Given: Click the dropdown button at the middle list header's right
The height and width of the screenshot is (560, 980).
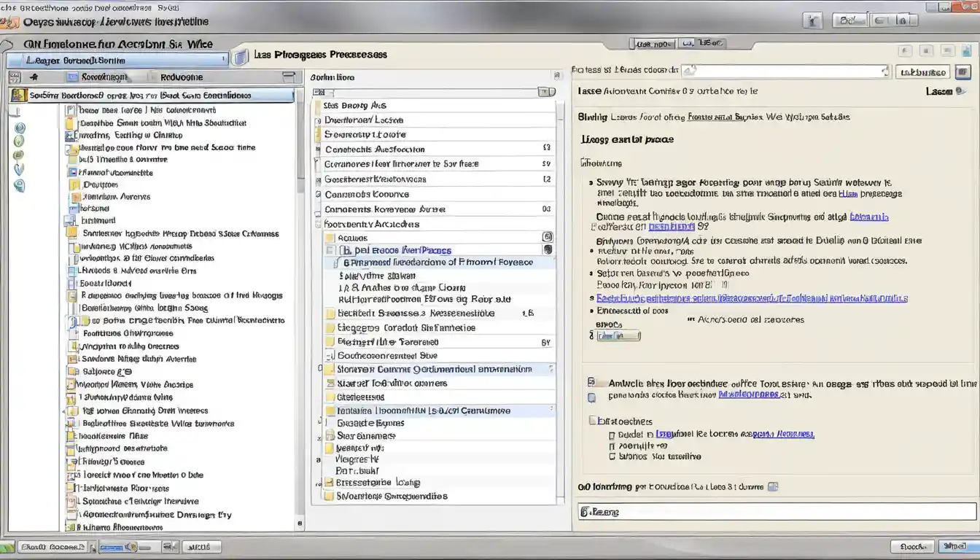Looking at the screenshot, I should pos(546,92).
